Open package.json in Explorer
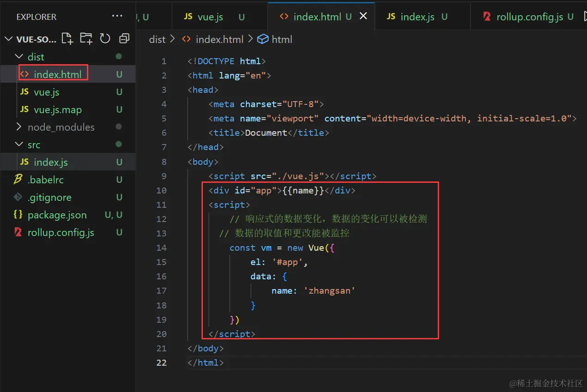Viewport: 587px width, 392px height. [67, 215]
